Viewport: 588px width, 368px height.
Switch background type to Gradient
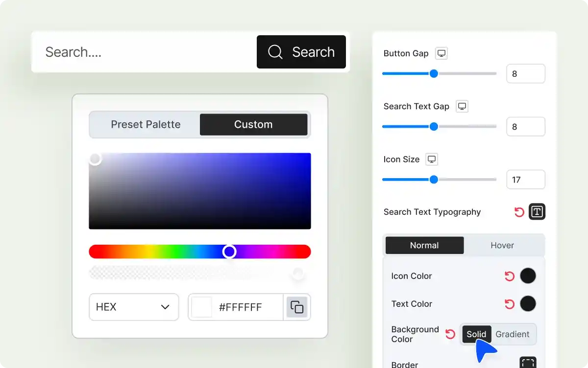(513, 334)
